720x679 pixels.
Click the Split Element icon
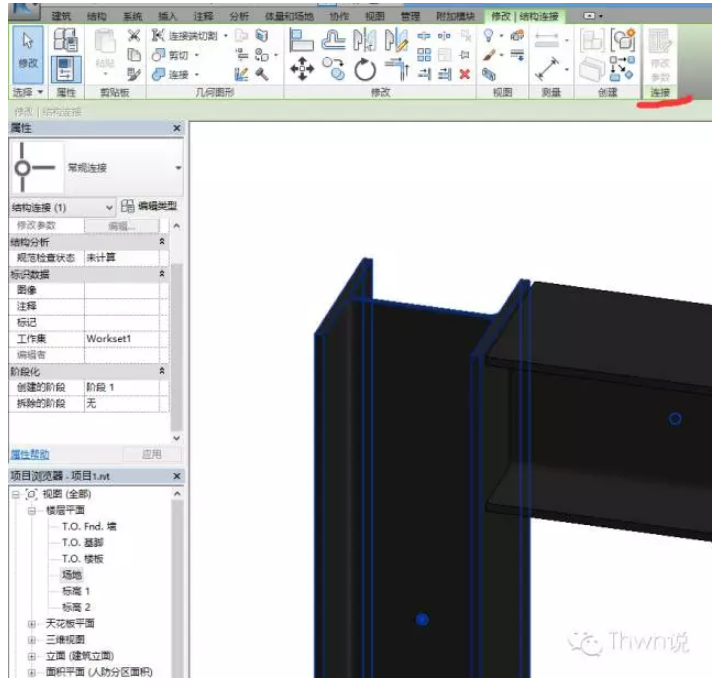pos(424,35)
